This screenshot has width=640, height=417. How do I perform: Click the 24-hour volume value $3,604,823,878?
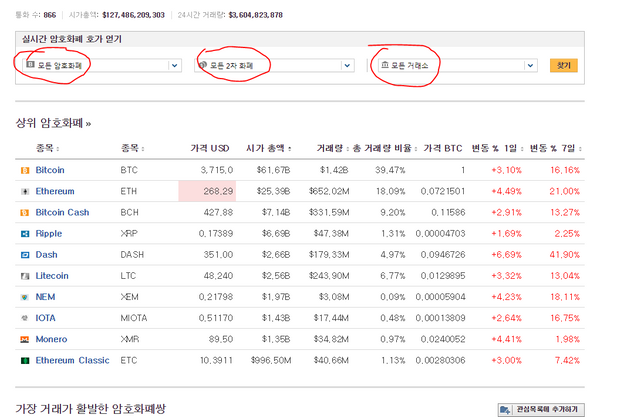tap(256, 15)
